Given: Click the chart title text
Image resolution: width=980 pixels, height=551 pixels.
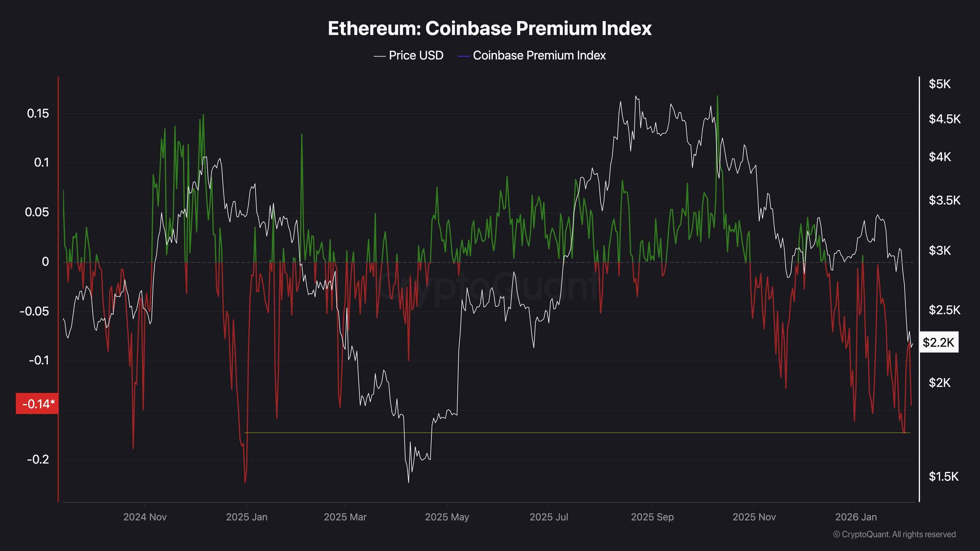Looking at the screenshot, I should point(490,28).
